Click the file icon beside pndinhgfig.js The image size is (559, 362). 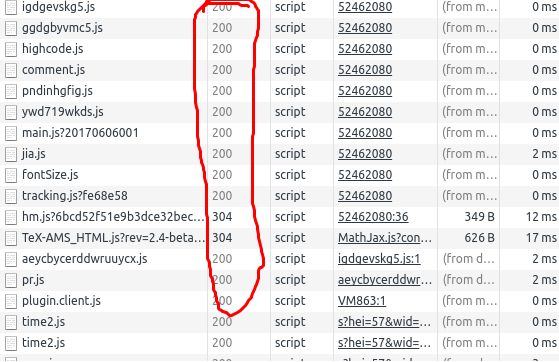[11, 91]
